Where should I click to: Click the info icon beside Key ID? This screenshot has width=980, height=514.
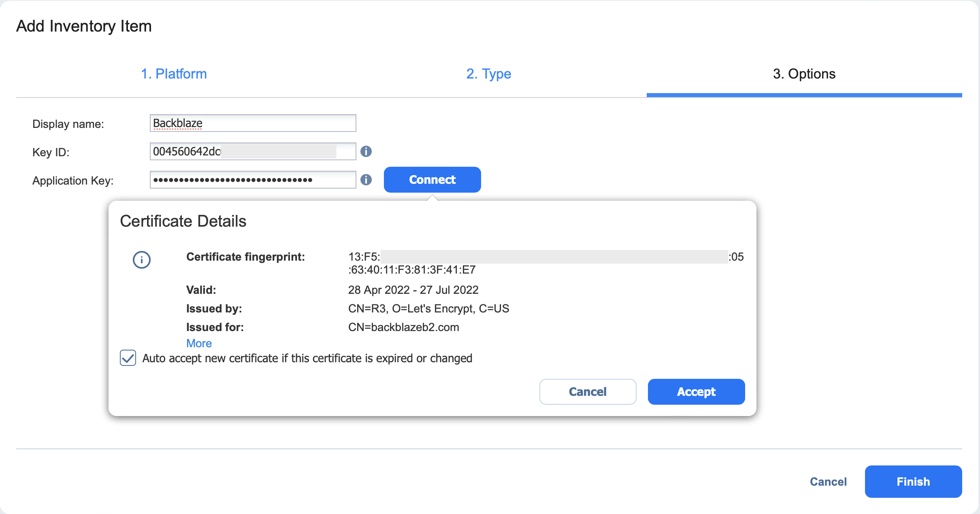(x=366, y=151)
